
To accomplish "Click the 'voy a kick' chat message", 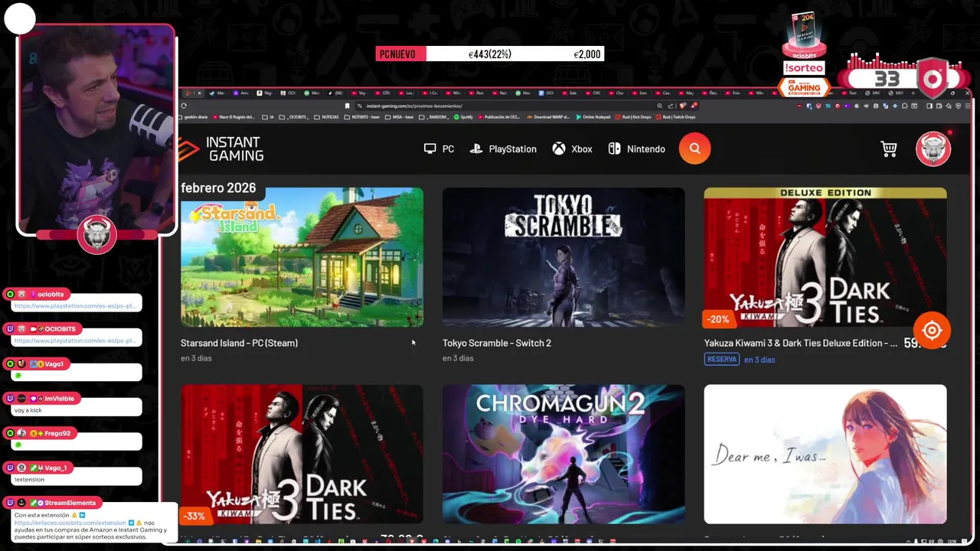I will click(x=28, y=410).
